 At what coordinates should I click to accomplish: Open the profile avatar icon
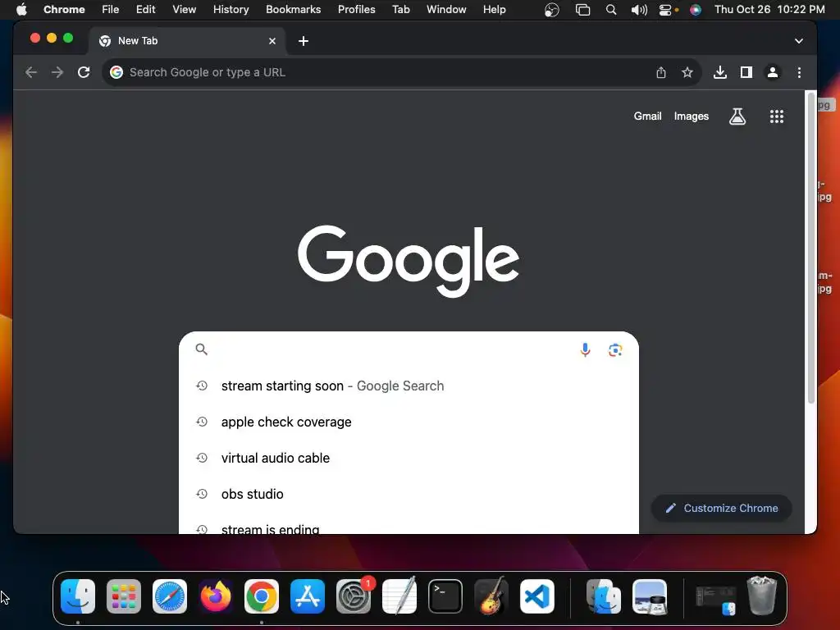coord(773,72)
